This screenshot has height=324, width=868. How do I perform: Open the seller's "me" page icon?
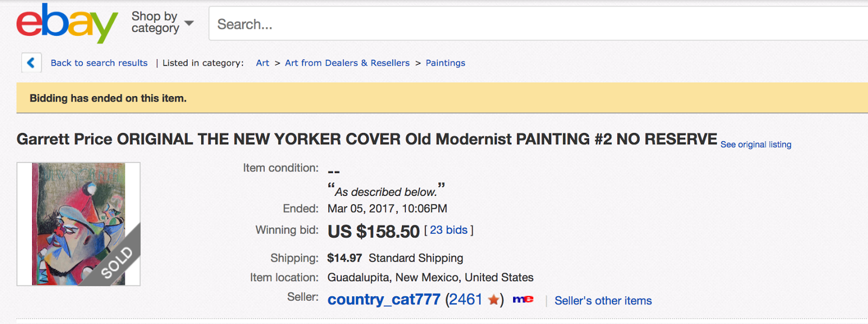[523, 299]
